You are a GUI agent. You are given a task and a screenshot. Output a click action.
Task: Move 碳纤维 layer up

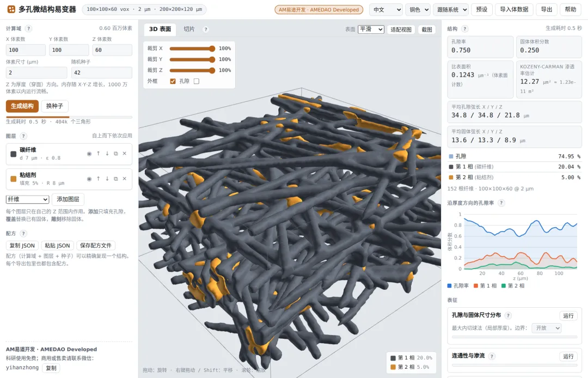[98, 154]
